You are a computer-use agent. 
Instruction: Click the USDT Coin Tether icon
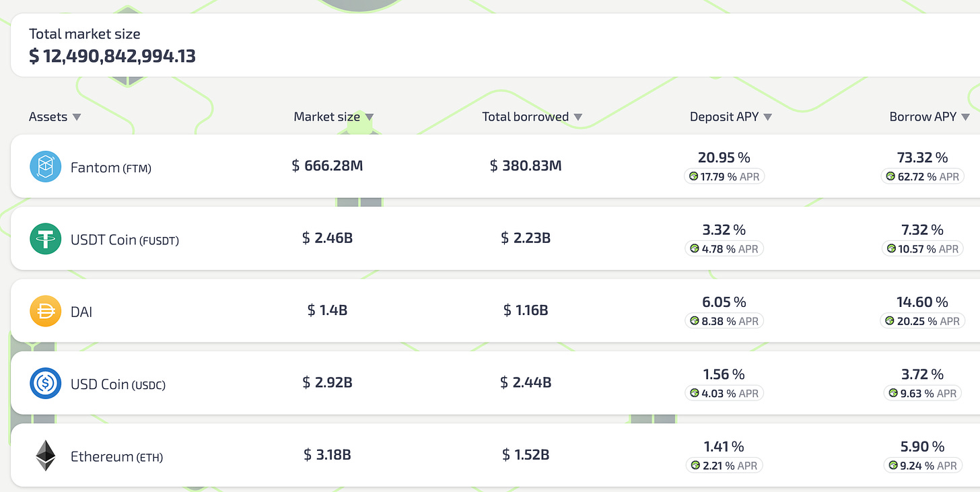tap(46, 239)
